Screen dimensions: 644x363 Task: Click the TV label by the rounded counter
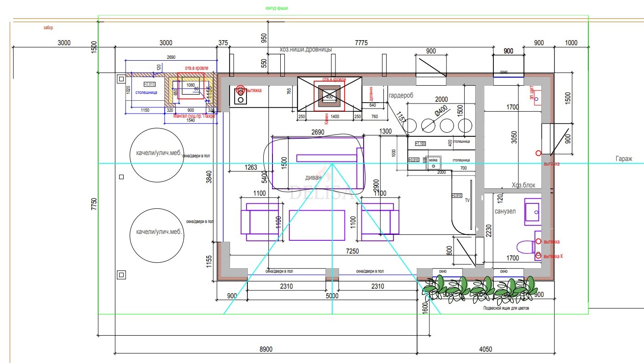[467, 200]
